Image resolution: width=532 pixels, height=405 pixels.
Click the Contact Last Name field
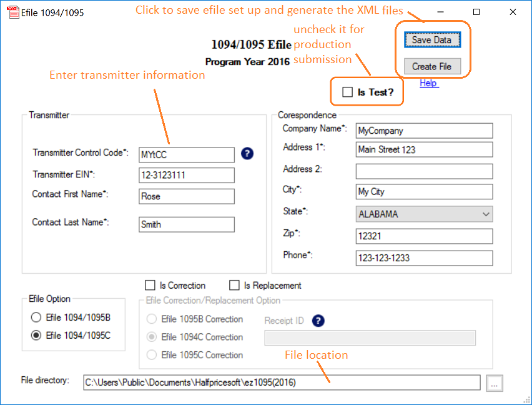(187, 224)
